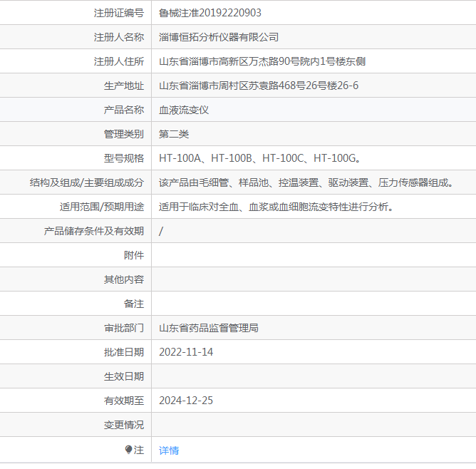The height and width of the screenshot is (469, 476).
Task: Click the slash value for 产品储存条件及有效期
Action: (161, 231)
